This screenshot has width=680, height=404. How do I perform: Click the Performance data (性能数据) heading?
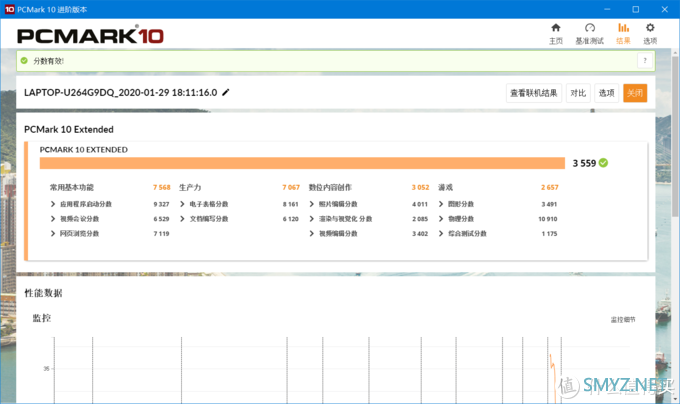pos(43,293)
